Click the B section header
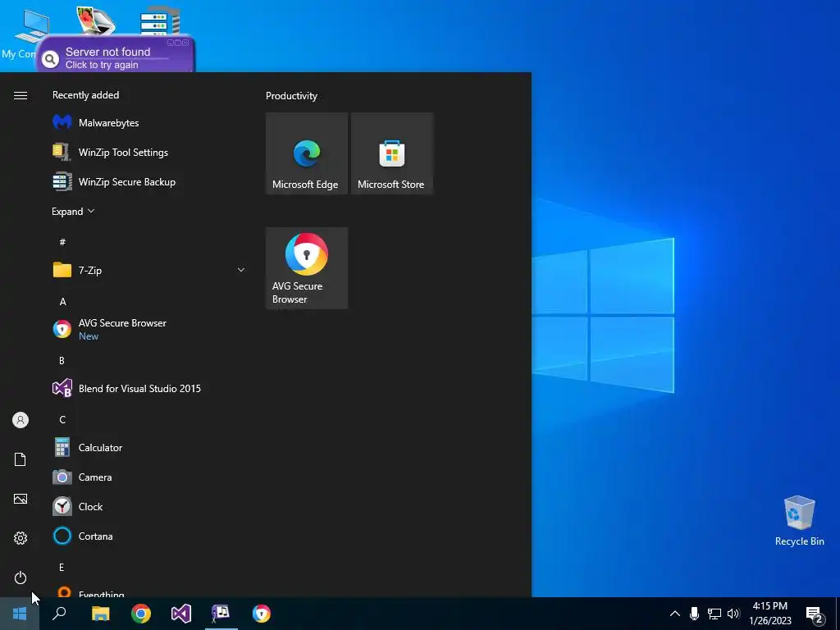The height and width of the screenshot is (630, 840). point(62,361)
